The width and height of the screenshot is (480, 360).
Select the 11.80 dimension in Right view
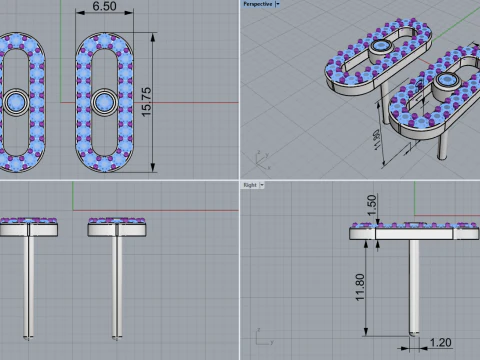pyautogui.click(x=360, y=287)
